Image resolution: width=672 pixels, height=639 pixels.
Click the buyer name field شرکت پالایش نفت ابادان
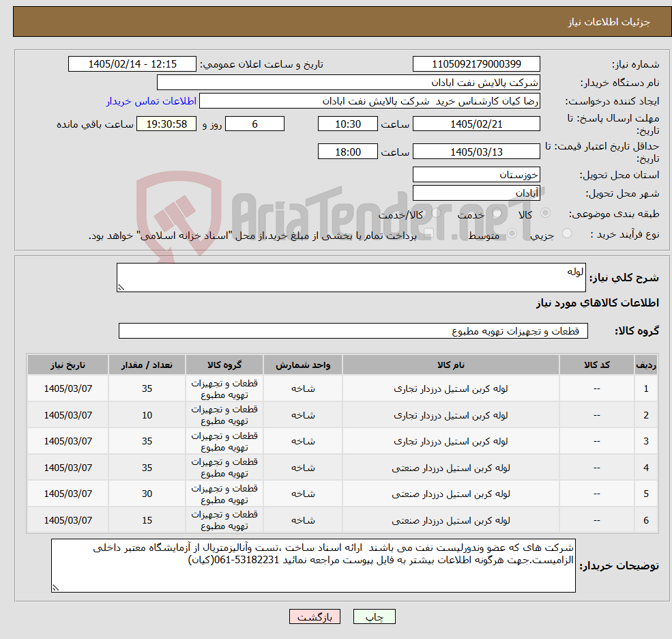tap(349, 83)
